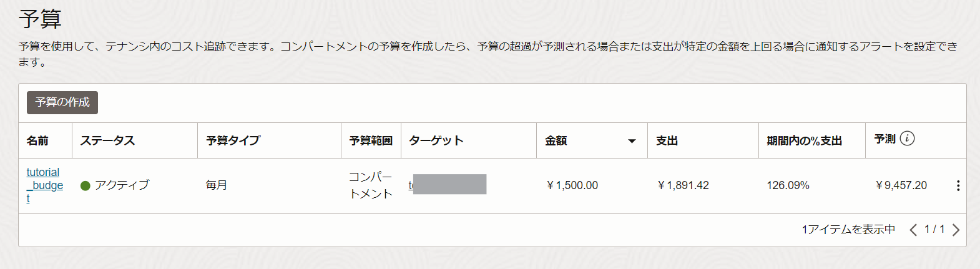
Task: Click the ターゲット column header
Action: pyautogui.click(x=436, y=141)
